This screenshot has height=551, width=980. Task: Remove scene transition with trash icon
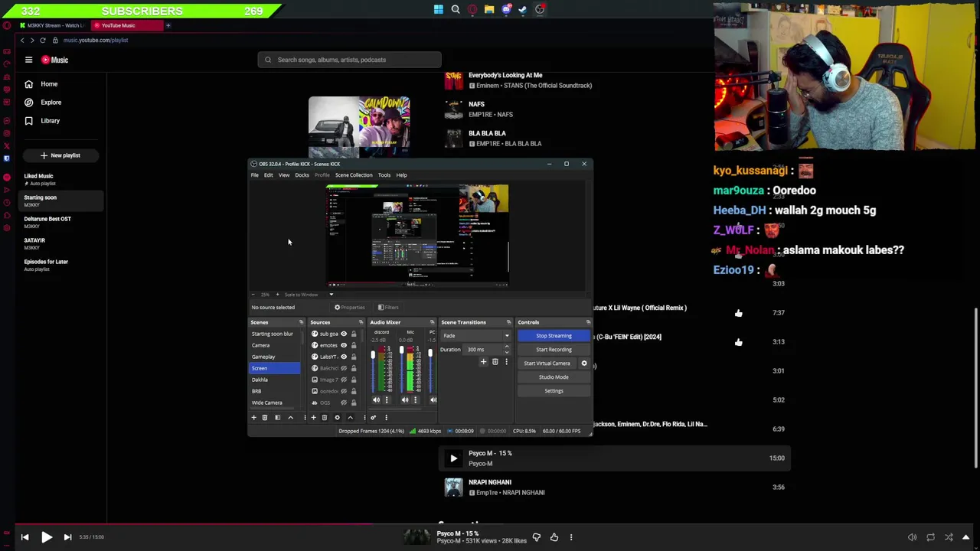(x=495, y=362)
